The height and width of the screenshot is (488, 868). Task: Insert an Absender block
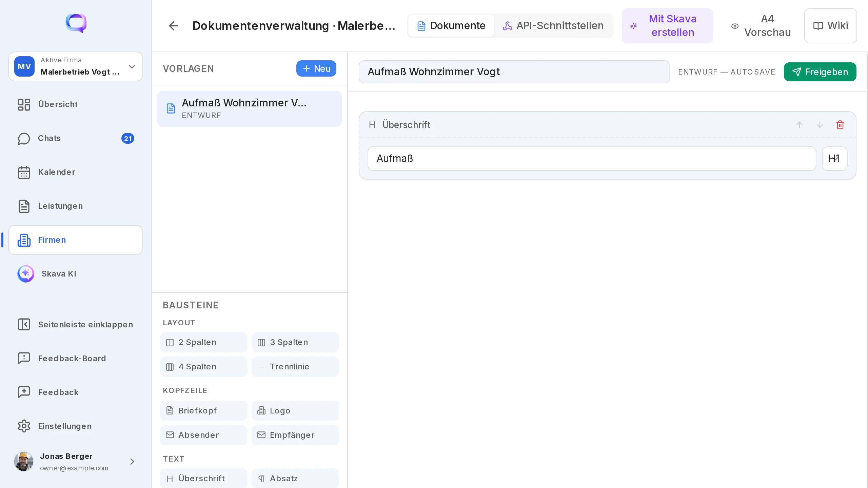[203, 435]
